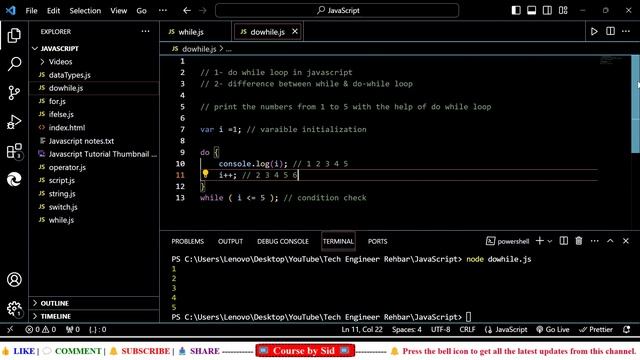Open the Go menu
The height and width of the screenshot is (360, 640).
(x=141, y=11)
